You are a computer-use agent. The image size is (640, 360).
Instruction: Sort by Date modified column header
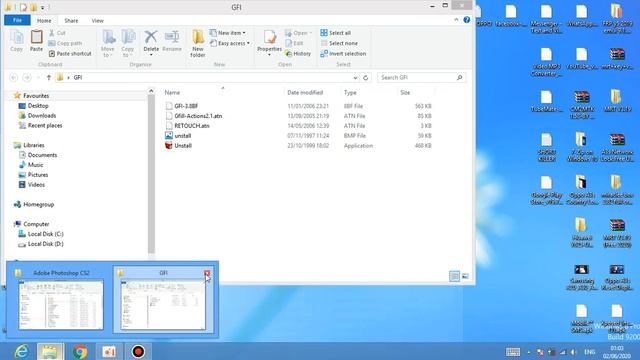point(305,93)
